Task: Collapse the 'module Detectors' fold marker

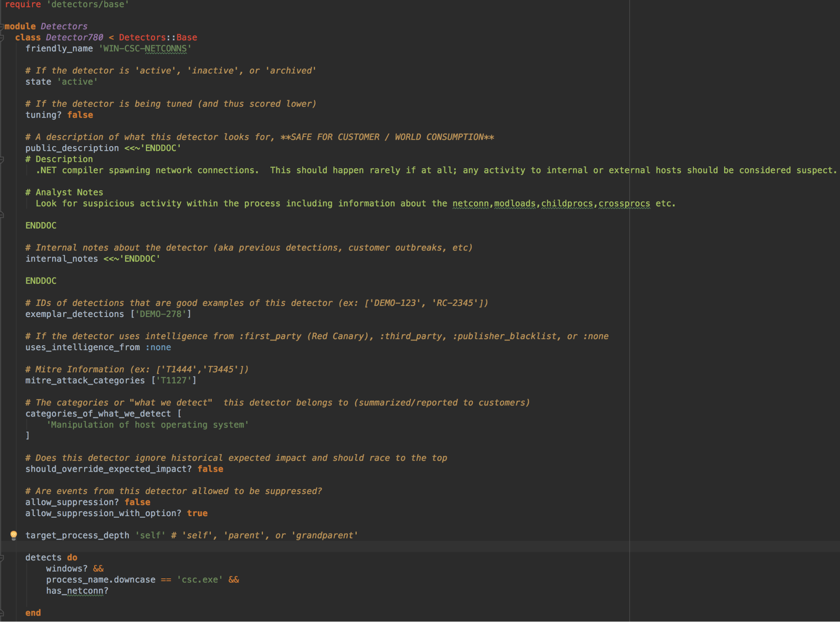Action: (x=2, y=26)
